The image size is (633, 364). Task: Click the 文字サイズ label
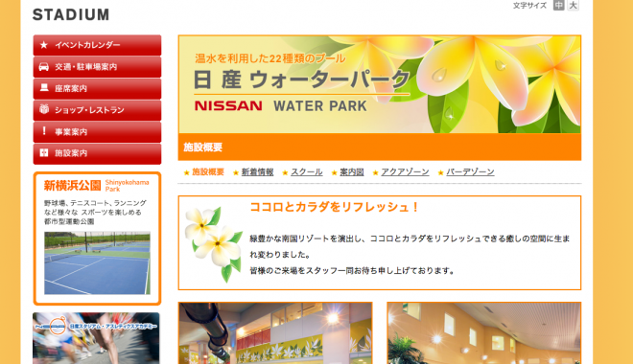pyautogui.click(x=529, y=6)
